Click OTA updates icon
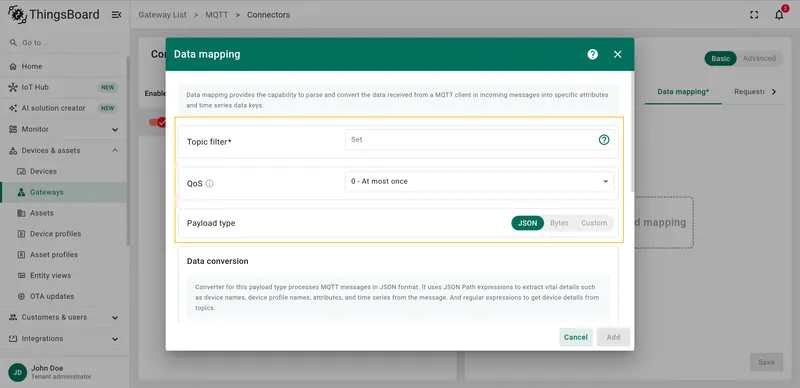 (21, 297)
